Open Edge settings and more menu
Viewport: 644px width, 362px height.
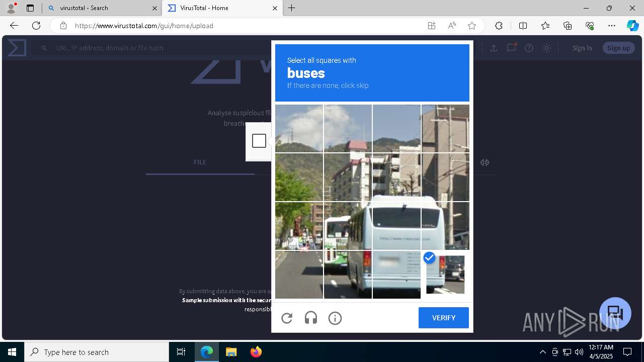point(612,26)
